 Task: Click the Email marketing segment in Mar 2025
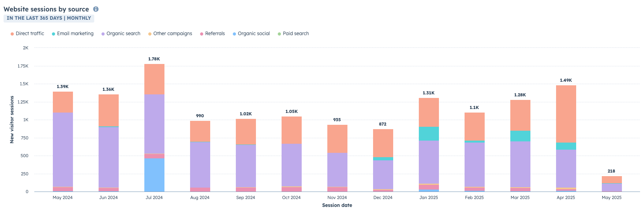[520, 136]
